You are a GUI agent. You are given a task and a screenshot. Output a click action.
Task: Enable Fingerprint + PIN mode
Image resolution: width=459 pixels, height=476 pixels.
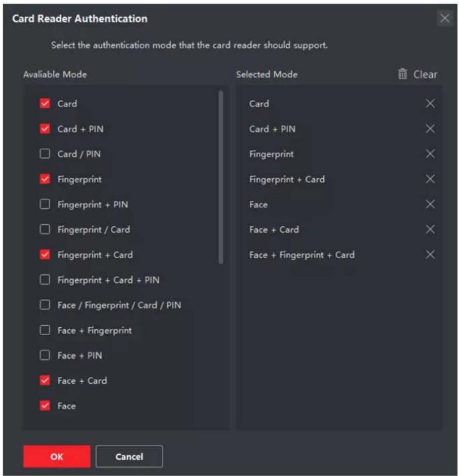(45, 204)
